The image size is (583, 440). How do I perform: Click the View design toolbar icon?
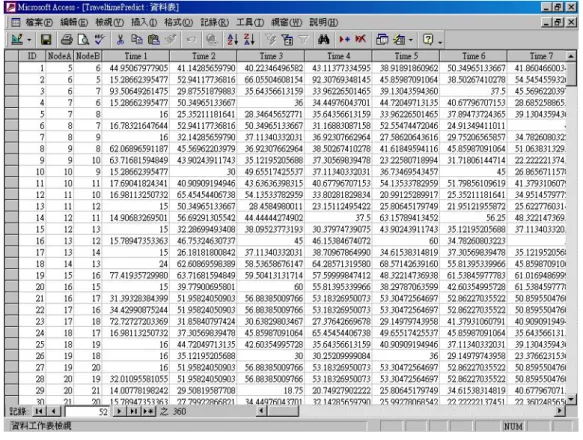coord(17,39)
